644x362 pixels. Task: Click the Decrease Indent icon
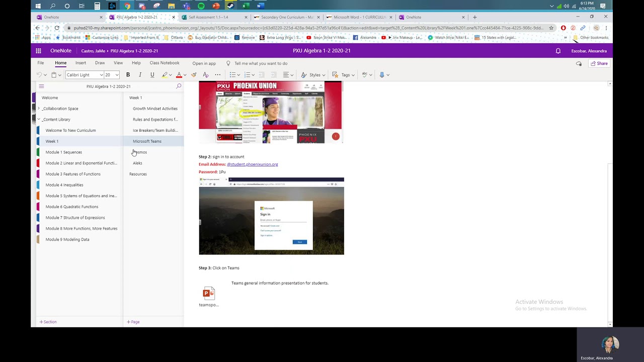pos(262,75)
